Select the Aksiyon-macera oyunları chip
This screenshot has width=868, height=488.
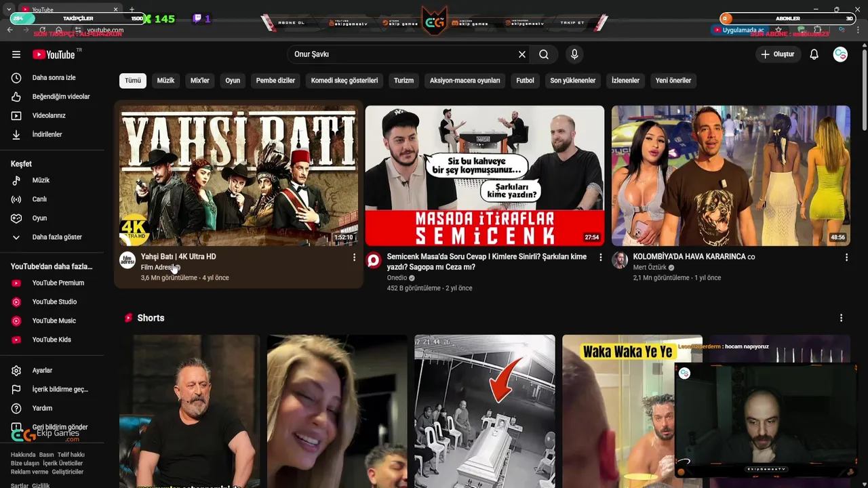click(x=465, y=81)
